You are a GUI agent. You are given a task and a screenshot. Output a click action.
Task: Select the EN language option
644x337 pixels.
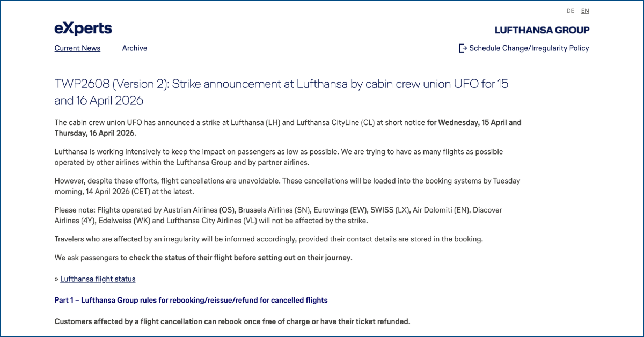tap(584, 11)
